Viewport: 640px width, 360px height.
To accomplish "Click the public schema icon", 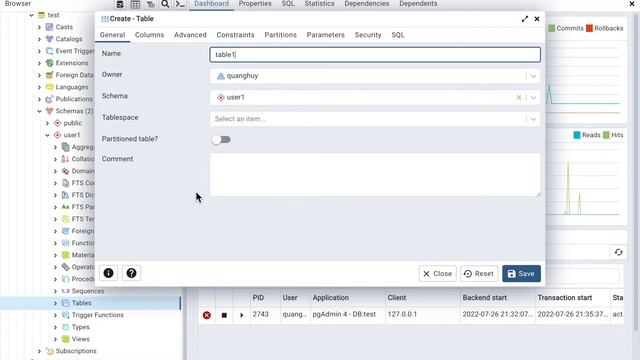I will click(58, 123).
